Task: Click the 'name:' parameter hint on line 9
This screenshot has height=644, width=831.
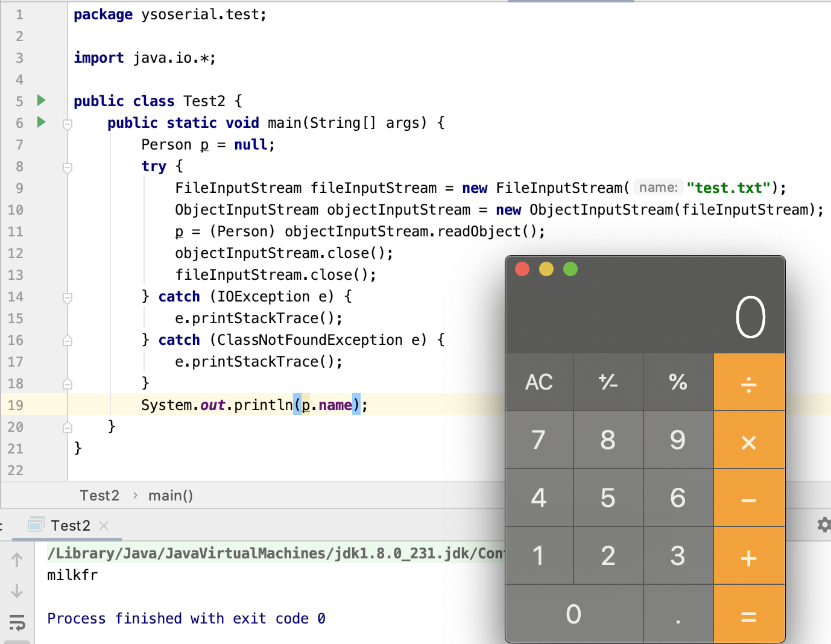Action: coord(659,188)
